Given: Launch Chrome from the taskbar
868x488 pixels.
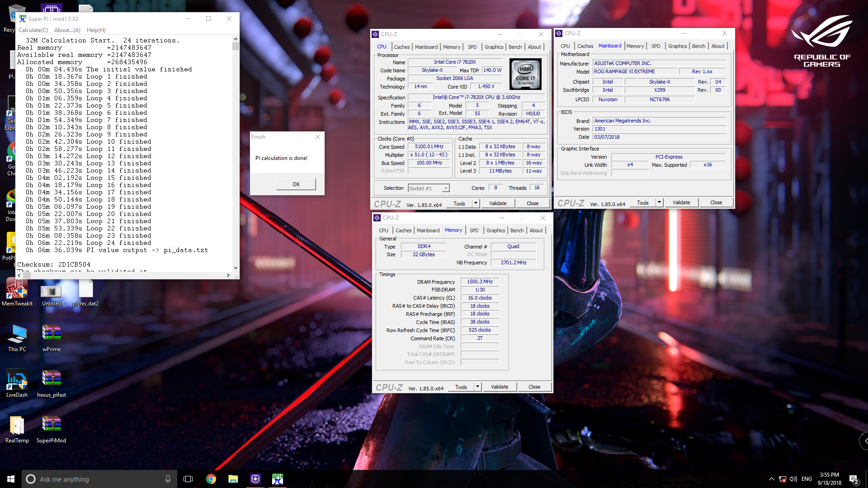Looking at the screenshot, I should pos(211,479).
